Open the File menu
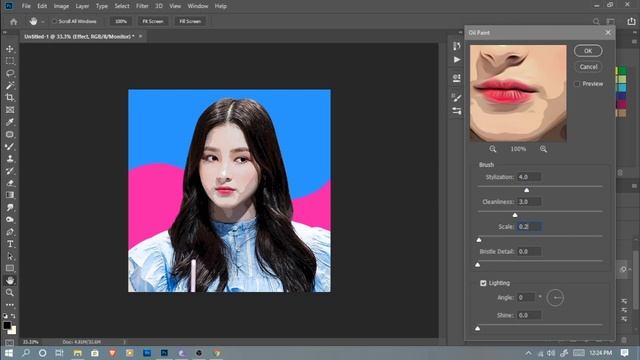The height and width of the screenshot is (360, 640). 26,6
